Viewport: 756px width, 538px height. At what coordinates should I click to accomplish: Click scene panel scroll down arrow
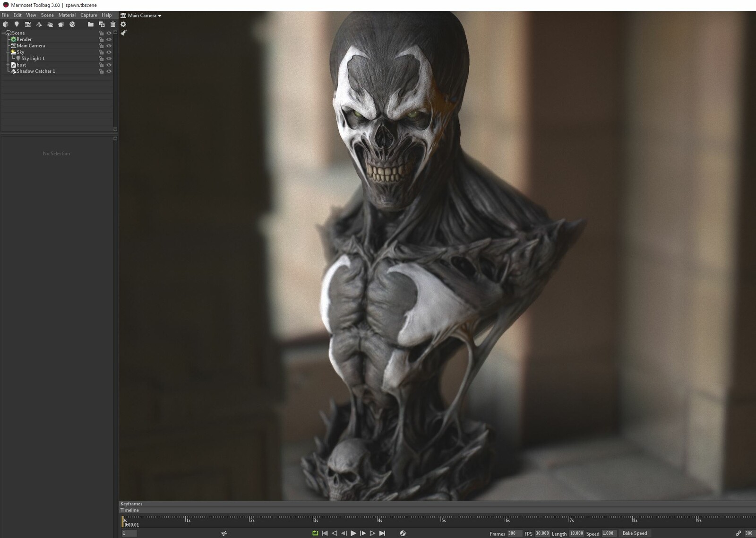(115, 129)
